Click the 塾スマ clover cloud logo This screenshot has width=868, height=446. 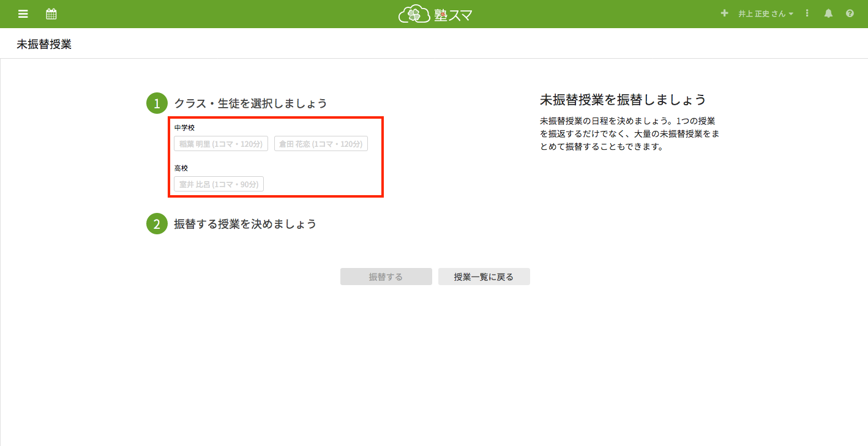pyautogui.click(x=435, y=14)
